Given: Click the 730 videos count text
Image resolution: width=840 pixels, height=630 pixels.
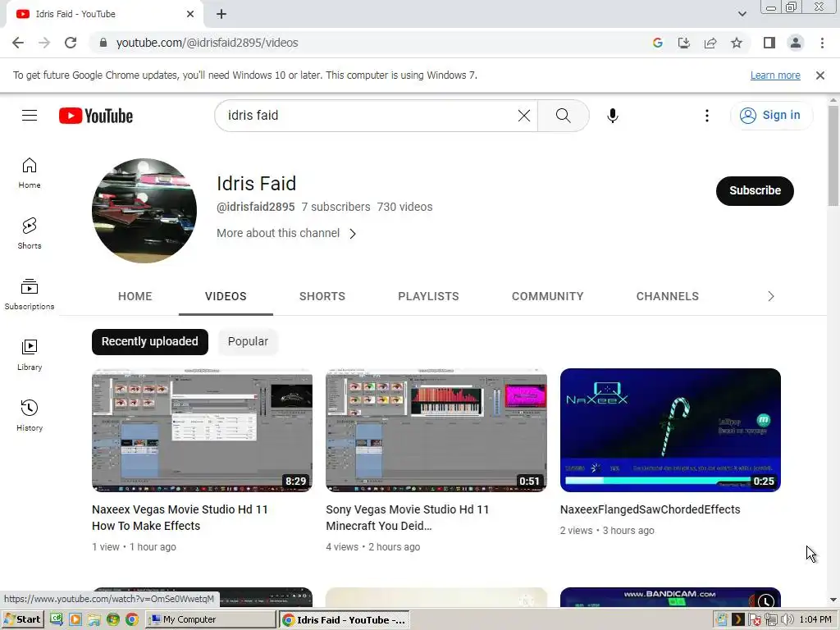Looking at the screenshot, I should (x=404, y=207).
